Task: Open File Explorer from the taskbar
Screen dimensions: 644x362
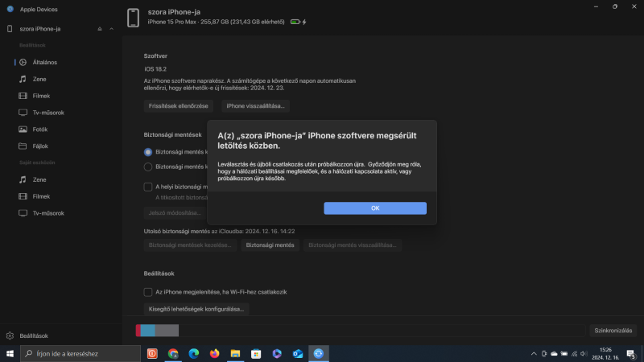Action: (235, 353)
